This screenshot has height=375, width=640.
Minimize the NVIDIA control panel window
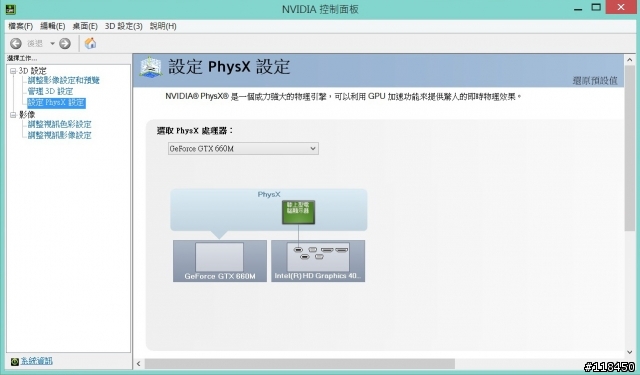pyautogui.click(x=578, y=8)
